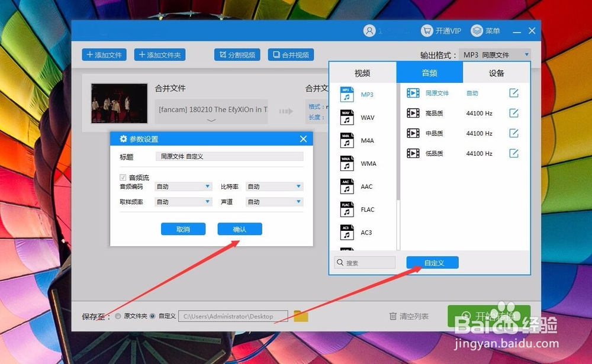Select the 原文件夹 save location radio
This screenshot has height=364, width=592.
pos(117,315)
